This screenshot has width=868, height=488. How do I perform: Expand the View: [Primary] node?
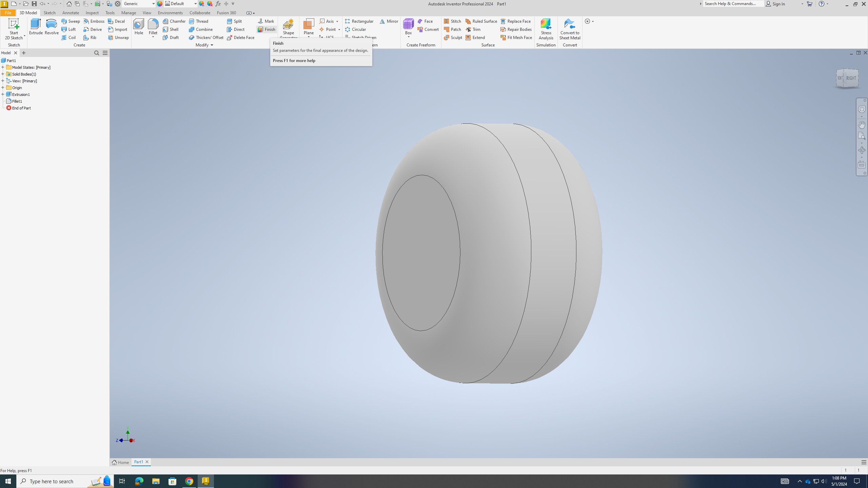pyautogui.click(x=3, y=81)
